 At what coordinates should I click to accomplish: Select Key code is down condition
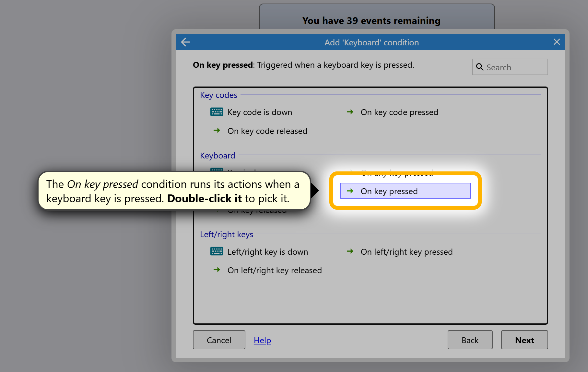click(260, 112)
